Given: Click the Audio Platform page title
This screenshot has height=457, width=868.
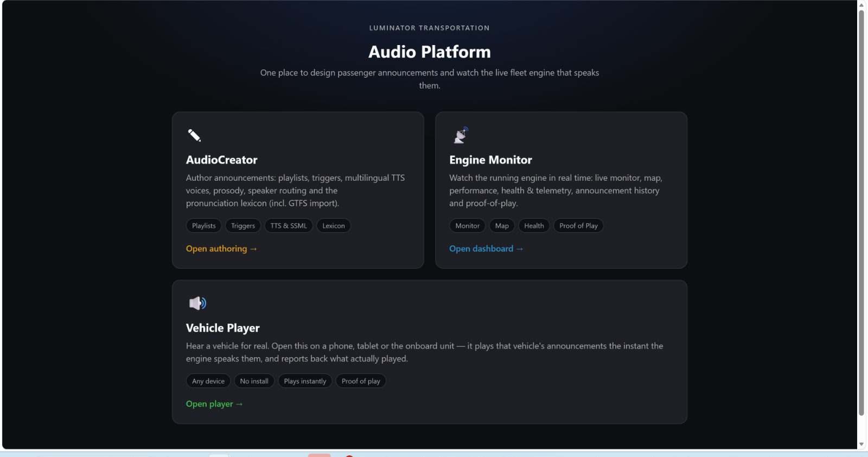Looking at the screenshot, I should [x=430, y=52].
